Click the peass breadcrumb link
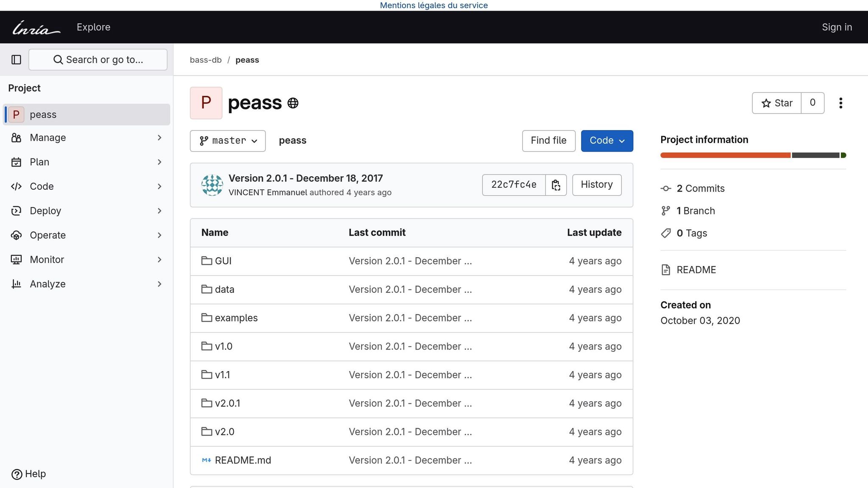868x488 pixels. 247,60
